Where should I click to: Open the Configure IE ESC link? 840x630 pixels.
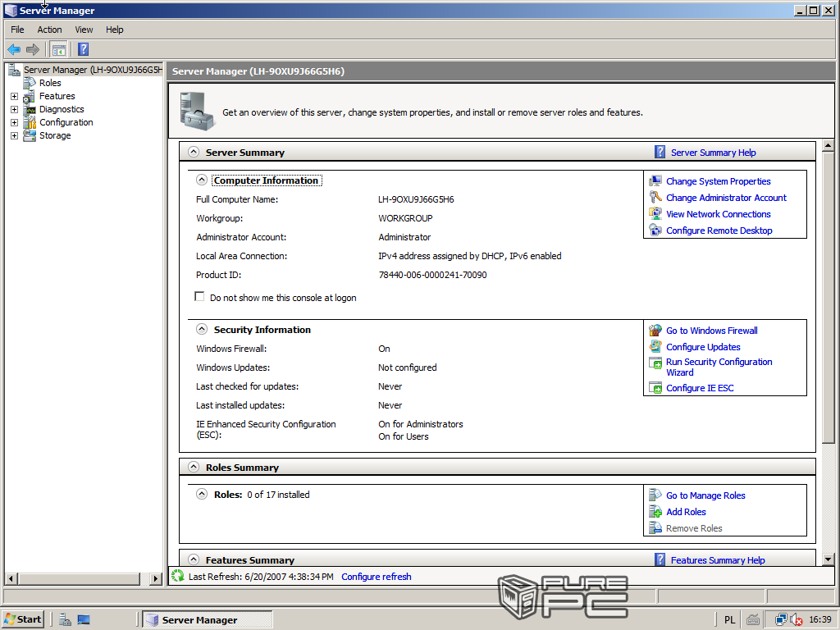(701, 388)
